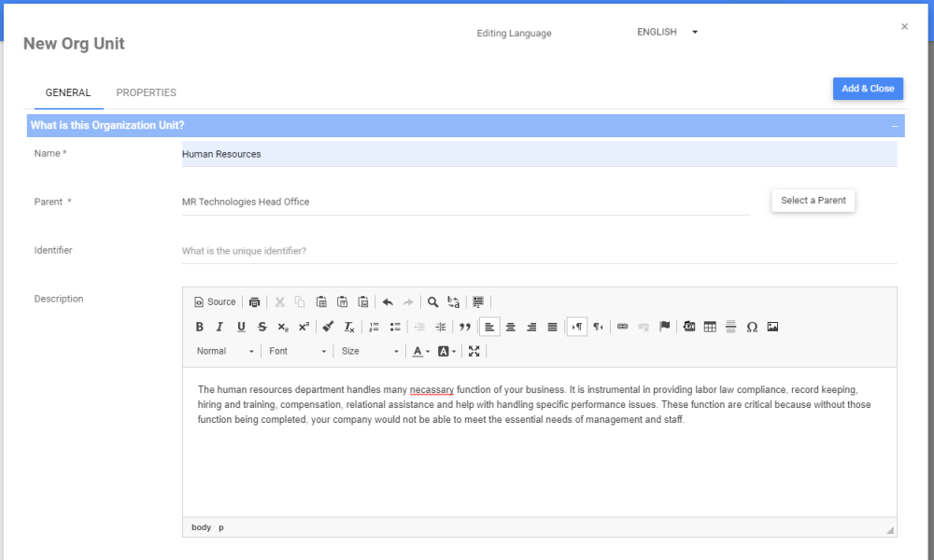Toggle subscript formatting

click(283, 327)
